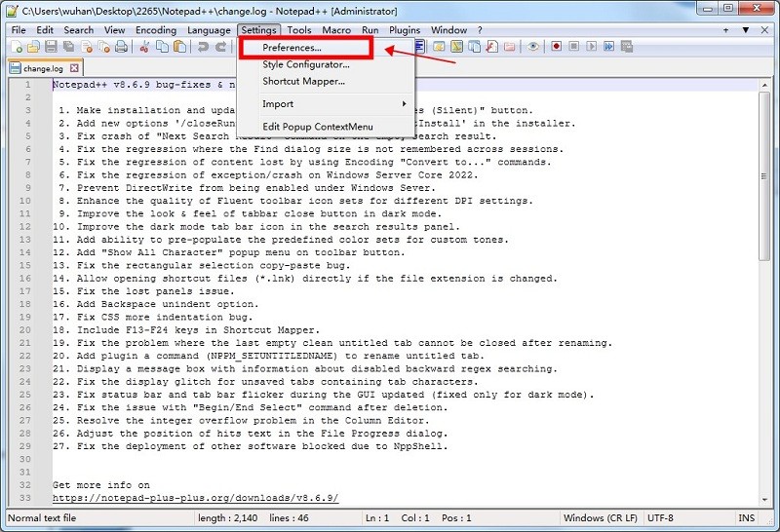Screen dimensions: 780x532
Task: Print the document using the printer icon
Action: [121, 47]
